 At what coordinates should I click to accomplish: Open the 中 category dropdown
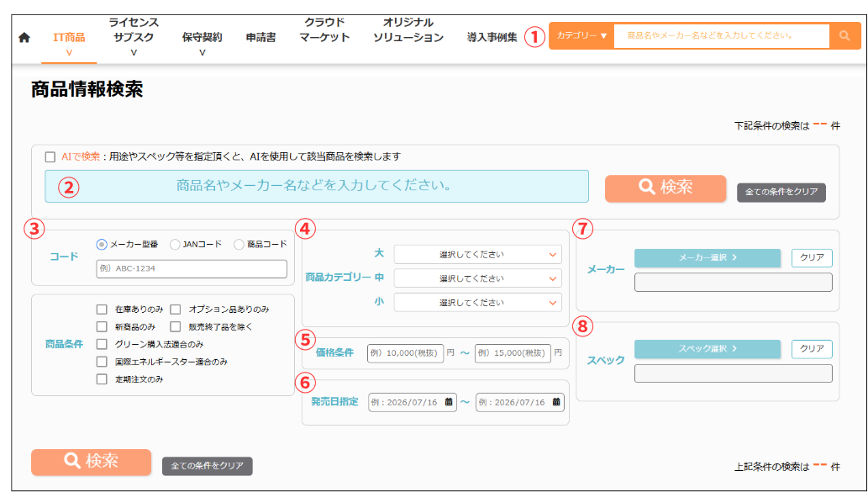[x=478, y=278]
